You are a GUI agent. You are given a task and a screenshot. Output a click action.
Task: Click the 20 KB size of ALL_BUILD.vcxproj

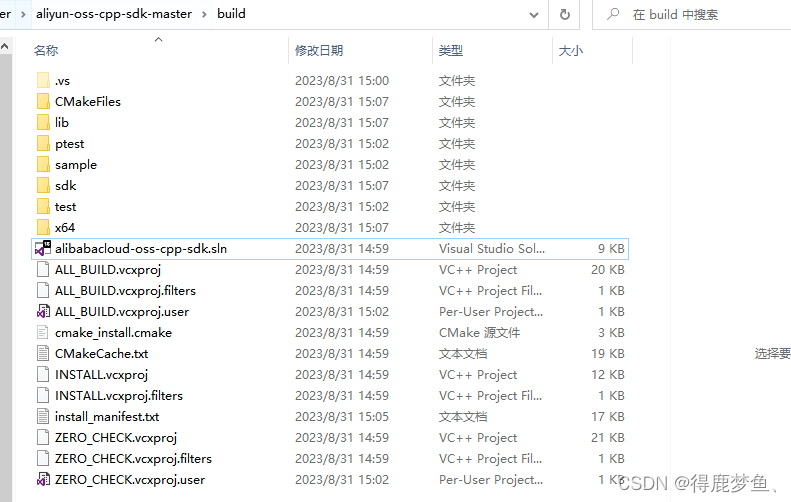point(608,270)
